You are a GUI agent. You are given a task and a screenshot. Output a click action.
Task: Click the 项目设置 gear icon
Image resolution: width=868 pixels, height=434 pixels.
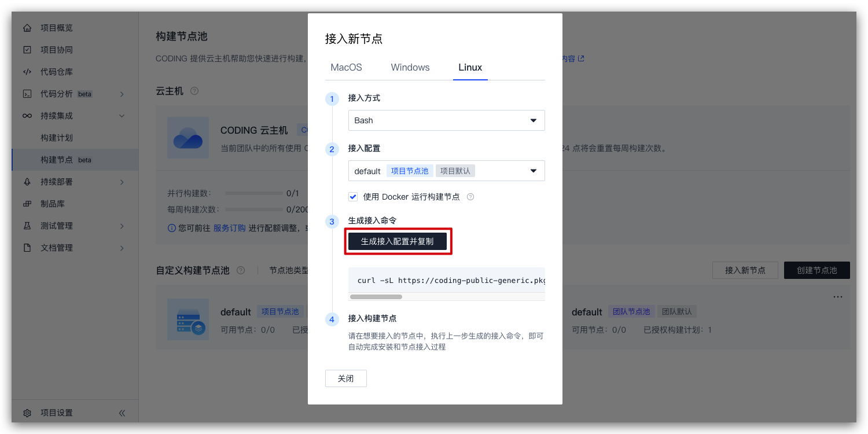pyautogui.click(x=27, y=413)
